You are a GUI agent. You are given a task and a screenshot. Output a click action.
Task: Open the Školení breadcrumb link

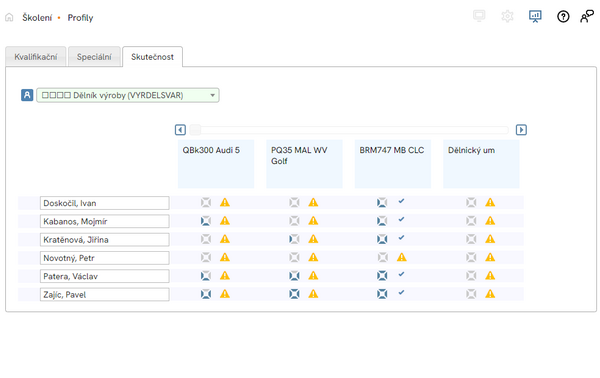coord(37,18)
